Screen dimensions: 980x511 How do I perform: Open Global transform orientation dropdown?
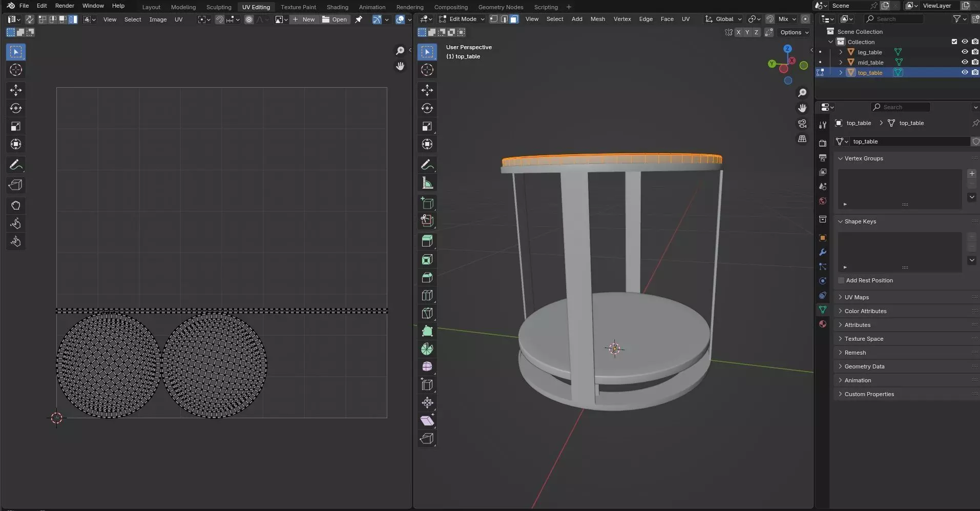723,19
